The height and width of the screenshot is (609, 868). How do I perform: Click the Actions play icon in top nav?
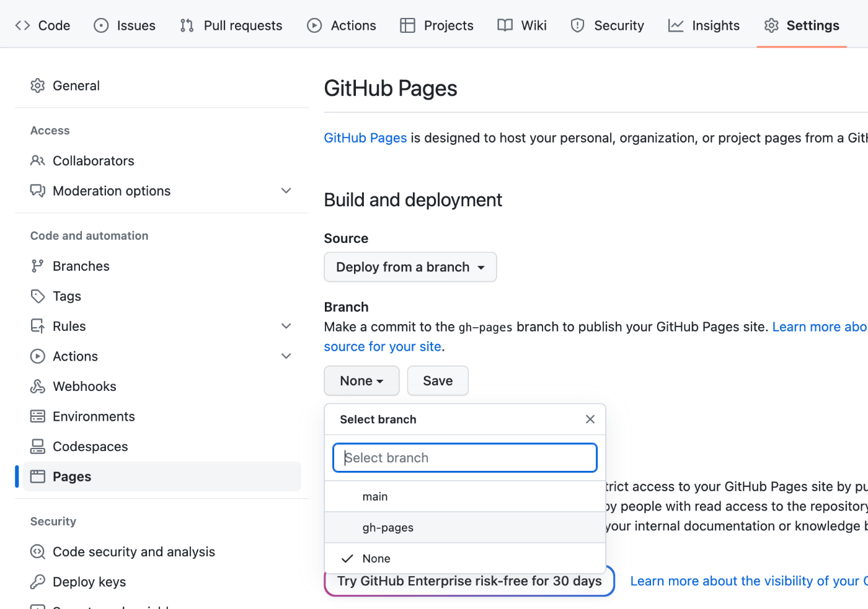(314, 25)
